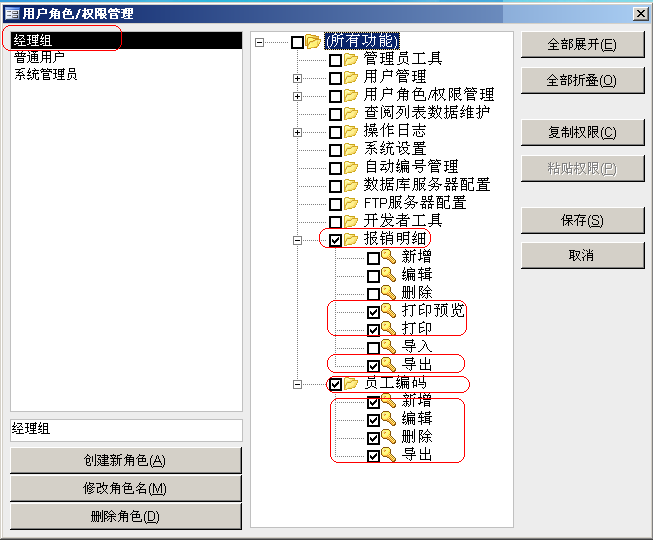Click 删除角色(D) button
Screen dimensions: 653x540
tap(125, 516)
